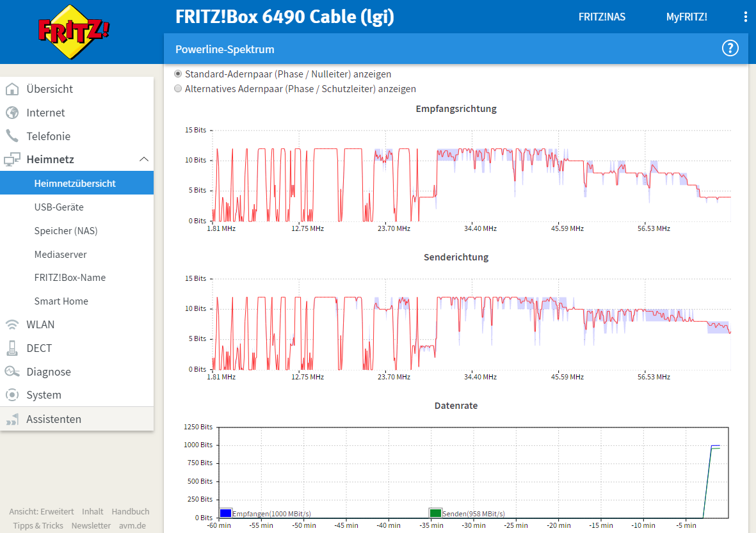The image size is (756, 533).
Task: Open the three-dot options menu
Action: coord(745,17)
